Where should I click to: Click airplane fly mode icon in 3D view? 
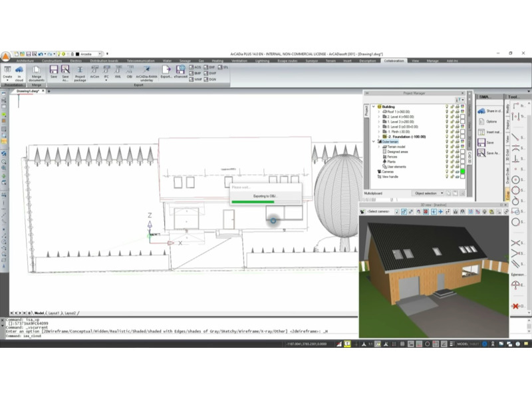click(x=440, y=211)
